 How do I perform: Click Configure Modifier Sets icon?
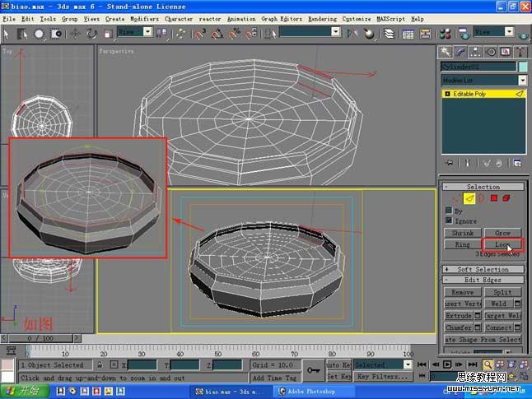(x=517, y=163)
